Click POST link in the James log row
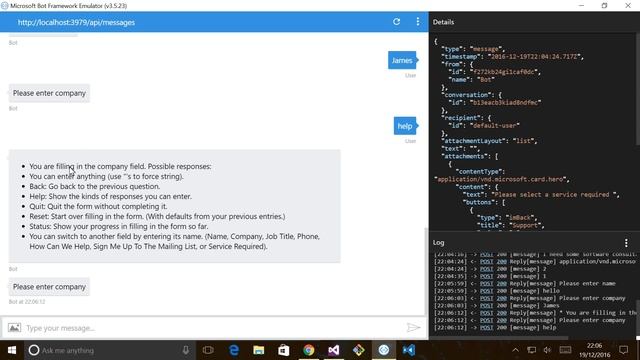Image resolution: width=640 pixels, height=360 pixels. (x=486, y=306)
